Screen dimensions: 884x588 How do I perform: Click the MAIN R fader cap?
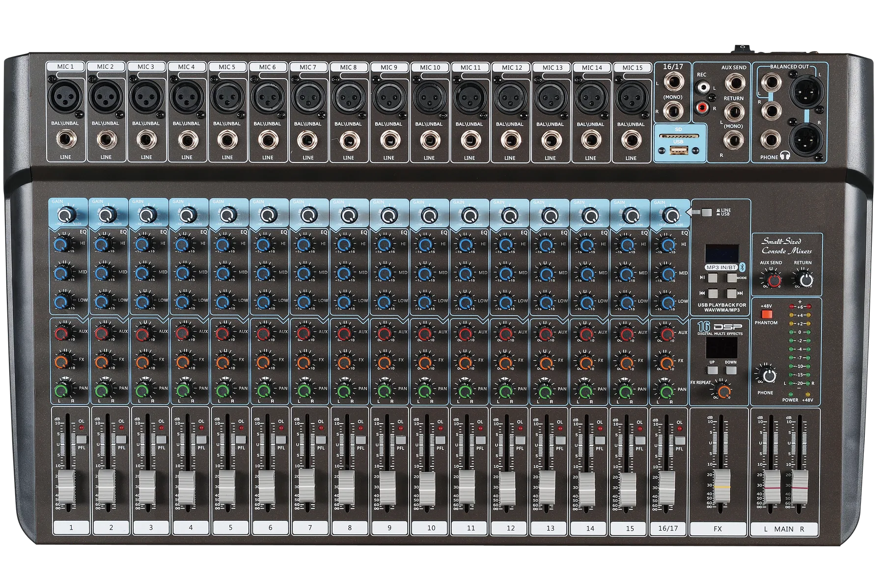pyautogui.click(x=800, y=487)
